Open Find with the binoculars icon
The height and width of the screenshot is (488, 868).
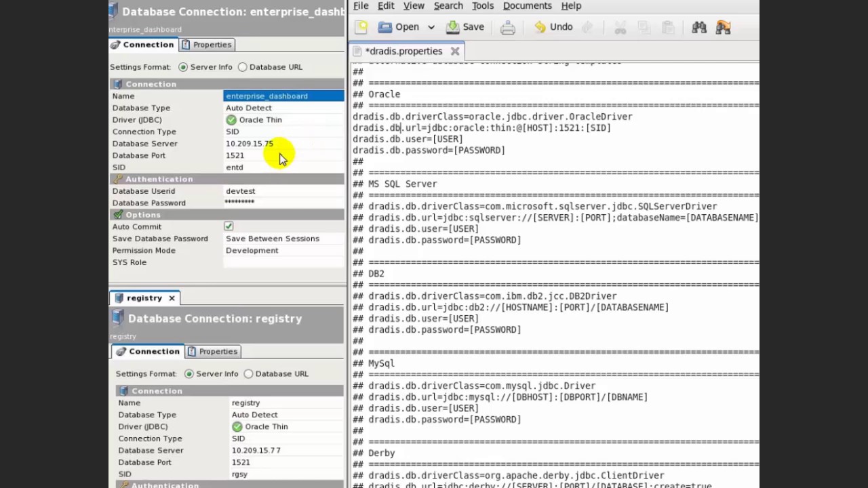699,27
